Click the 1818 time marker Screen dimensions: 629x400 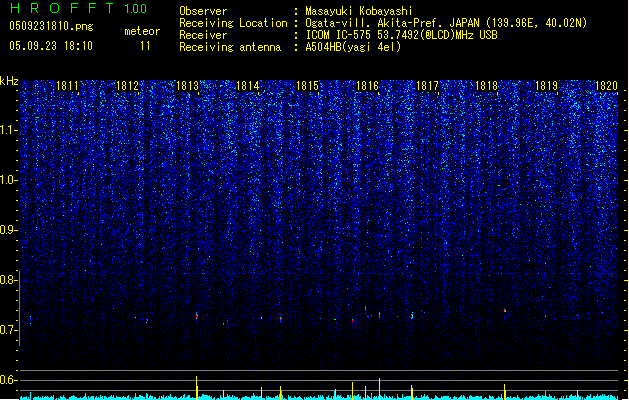(x=487, y=86)
